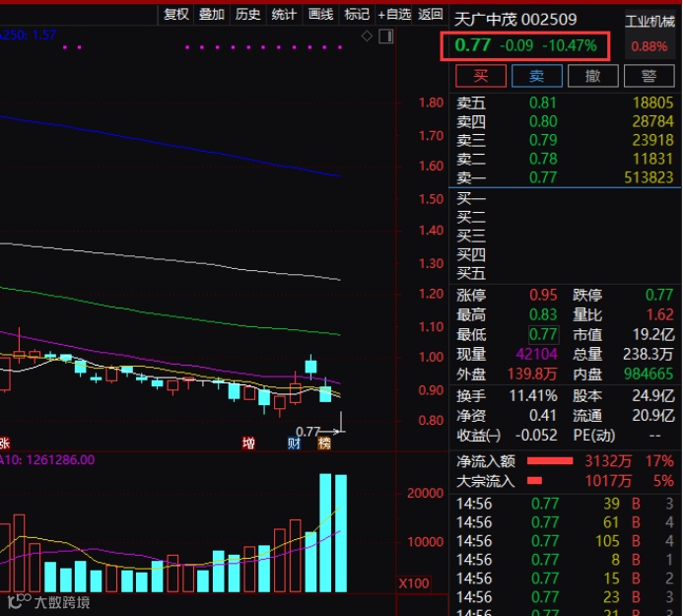This screenshot has height=616, width=683.
Task: Click the 14:56 trade with volume 39
Action: point(565,504)
